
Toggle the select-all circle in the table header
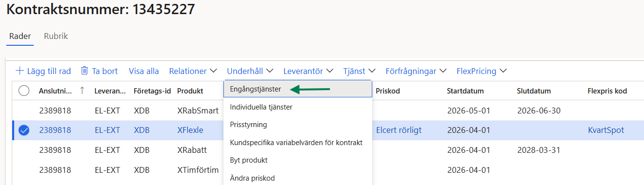tap(23, 91)
